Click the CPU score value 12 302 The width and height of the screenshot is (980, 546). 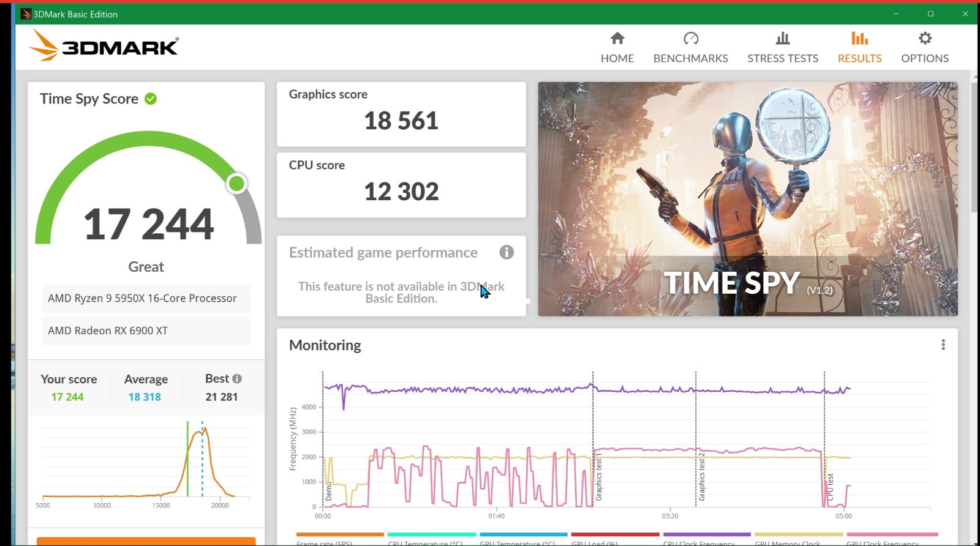401,192
